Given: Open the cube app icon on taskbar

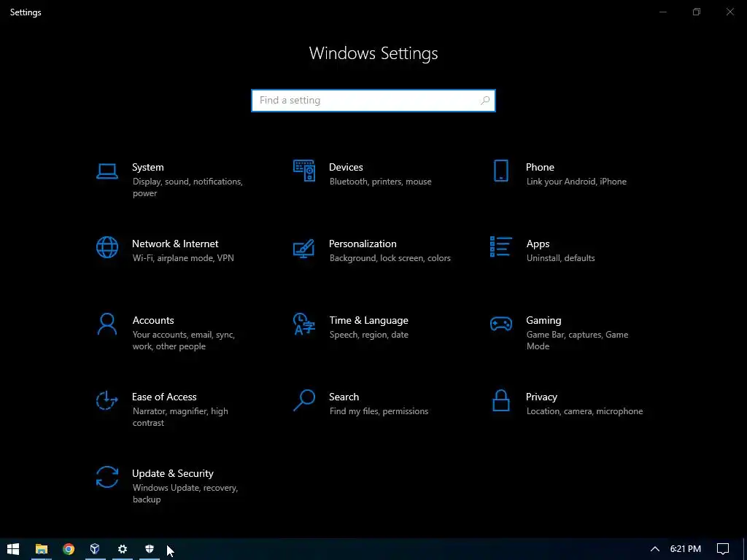Looking at the screenshot, I should pos(95,549).
